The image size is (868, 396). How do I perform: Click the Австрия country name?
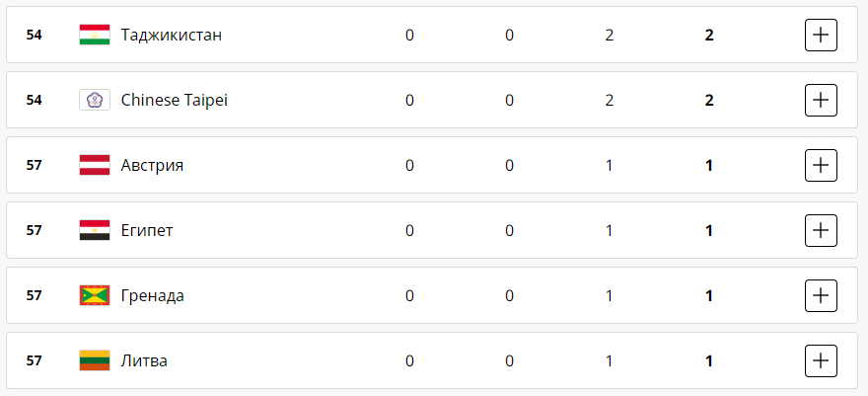[x=152, y=165]
